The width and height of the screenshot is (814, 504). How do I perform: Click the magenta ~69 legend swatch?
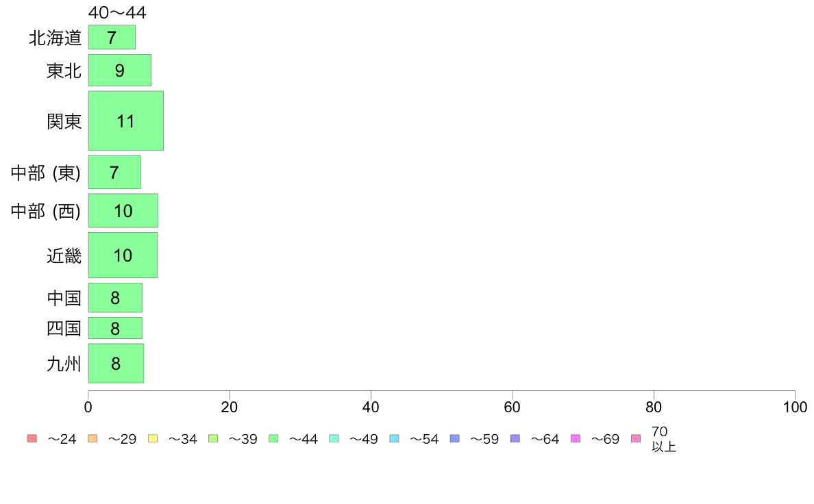point(575,438)
